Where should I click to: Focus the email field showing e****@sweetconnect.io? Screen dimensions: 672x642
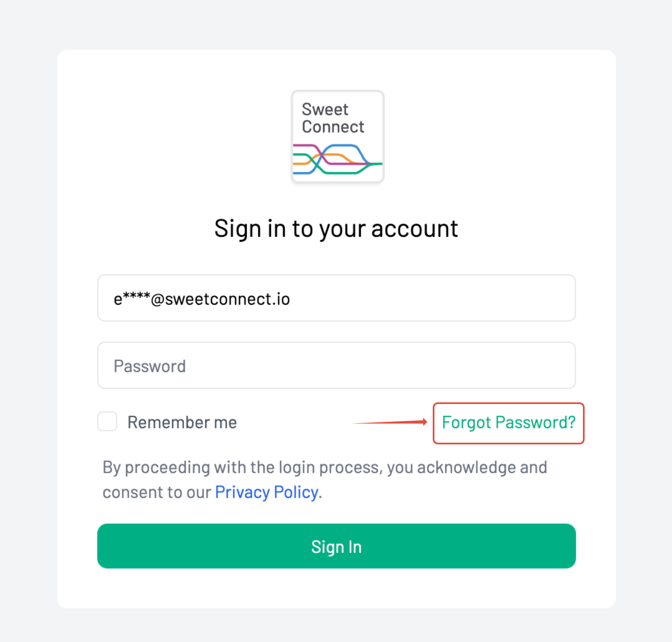(337, 298)
